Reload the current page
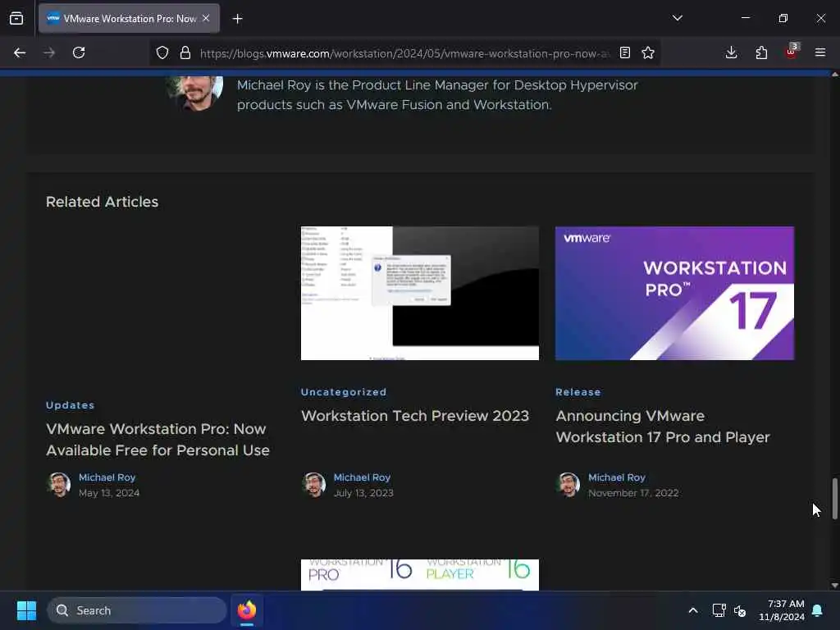This screenshot has height=630, width=840. (x=79, y=52)
